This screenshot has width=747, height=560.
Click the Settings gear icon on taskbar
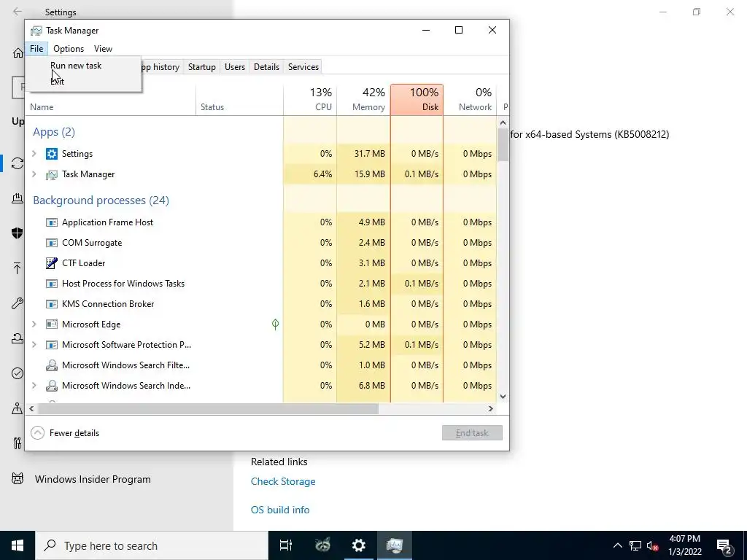358,545
